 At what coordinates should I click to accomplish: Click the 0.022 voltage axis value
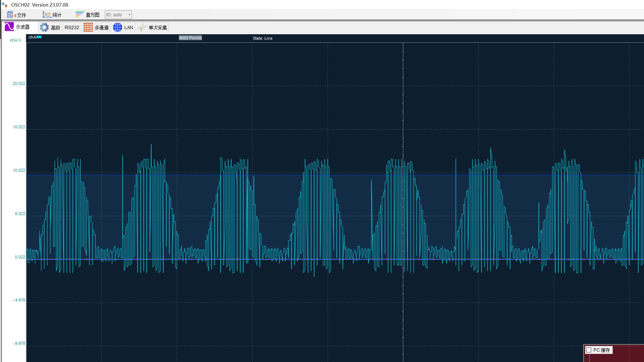20,257
